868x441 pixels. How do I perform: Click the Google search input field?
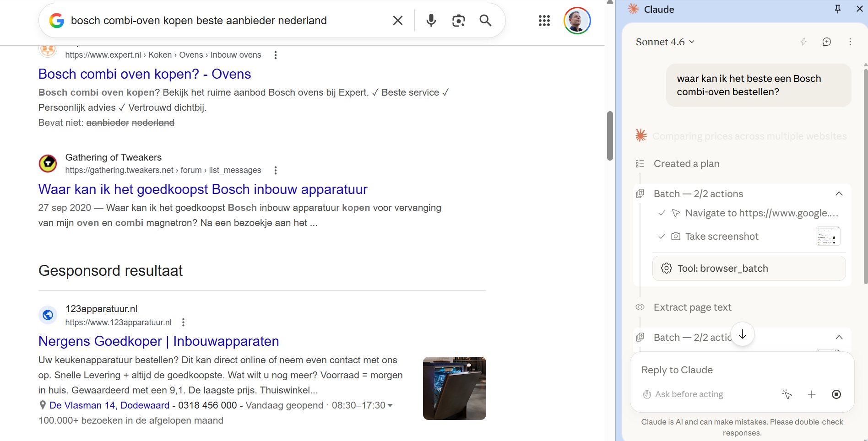coord(227,21)
